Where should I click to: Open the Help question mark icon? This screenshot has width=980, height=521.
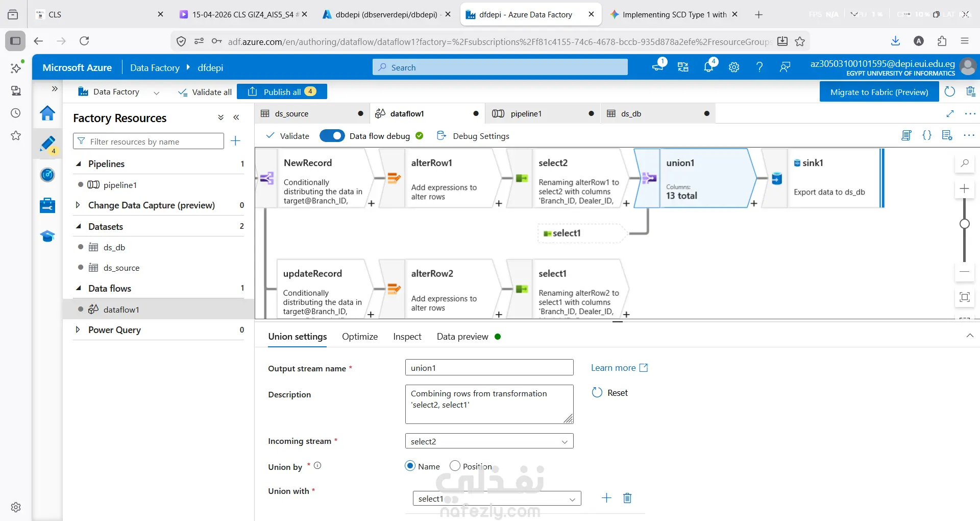coord(759,67)
